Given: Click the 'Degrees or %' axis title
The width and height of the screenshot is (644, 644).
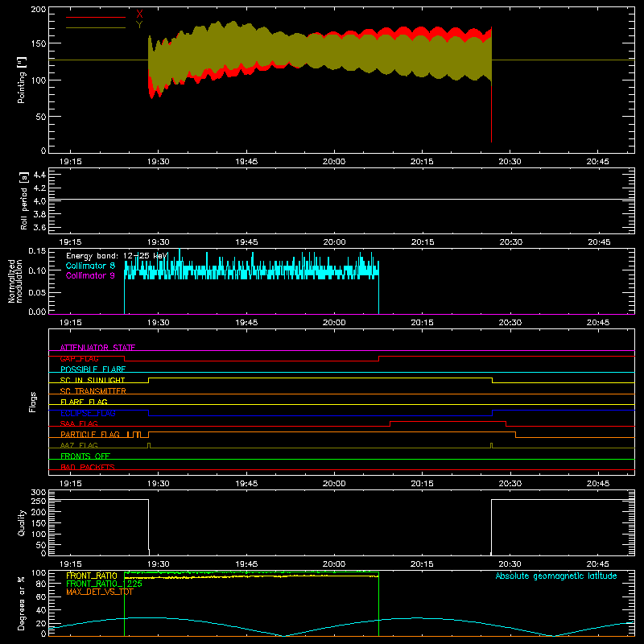Looking at the screenshot, I should (x=22, y=603).
